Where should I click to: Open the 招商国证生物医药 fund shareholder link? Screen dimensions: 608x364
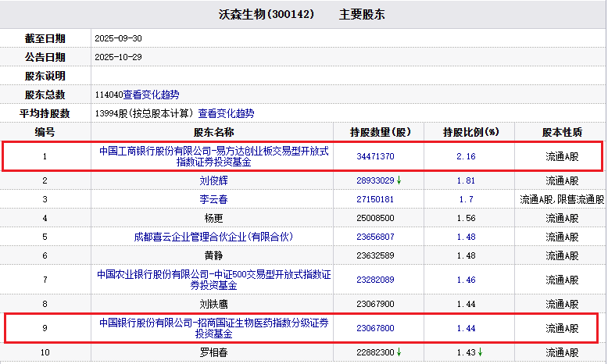213,327
